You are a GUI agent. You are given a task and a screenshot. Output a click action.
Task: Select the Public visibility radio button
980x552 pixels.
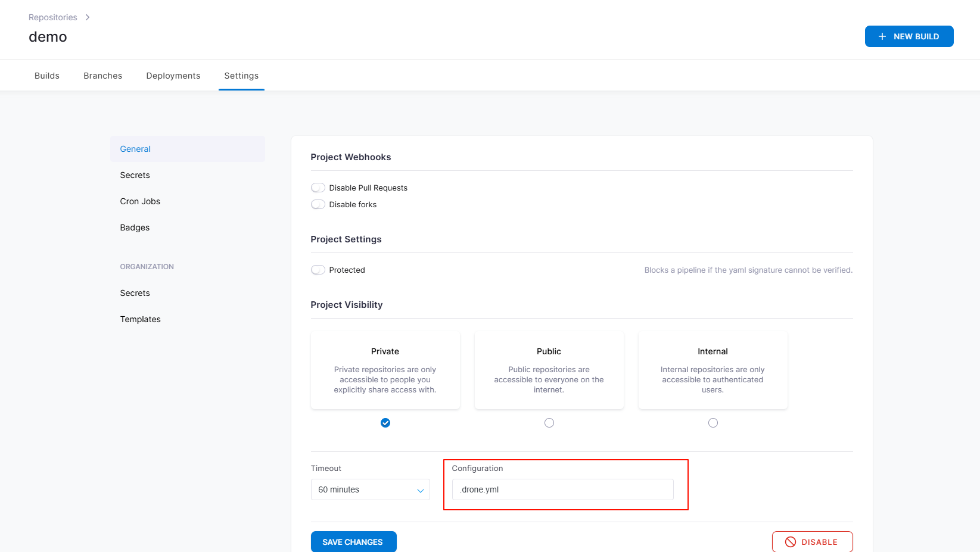point(549,423)
